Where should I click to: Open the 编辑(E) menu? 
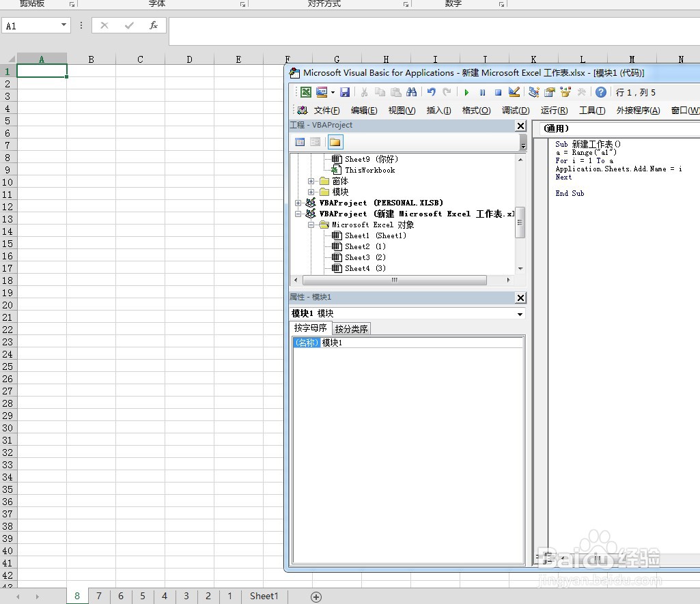coord(364,111)
